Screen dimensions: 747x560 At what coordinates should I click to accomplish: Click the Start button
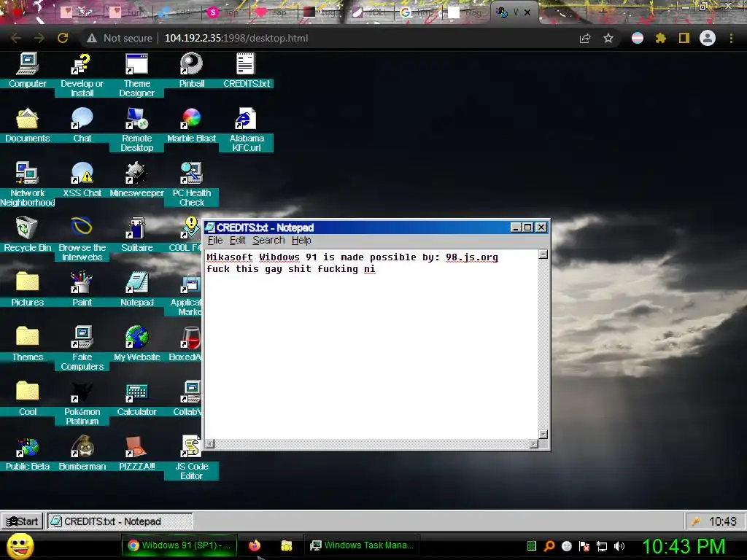coord(23,521)
